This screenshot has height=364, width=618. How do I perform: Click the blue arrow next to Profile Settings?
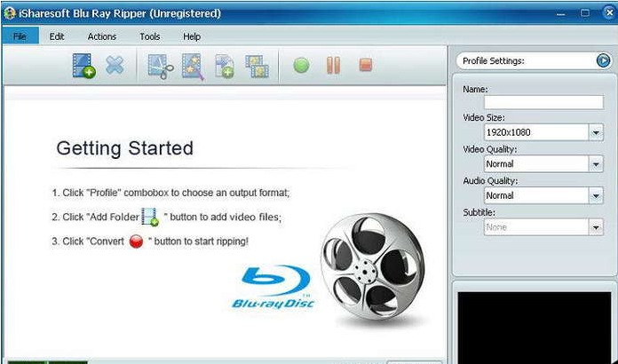pos(603,60)
